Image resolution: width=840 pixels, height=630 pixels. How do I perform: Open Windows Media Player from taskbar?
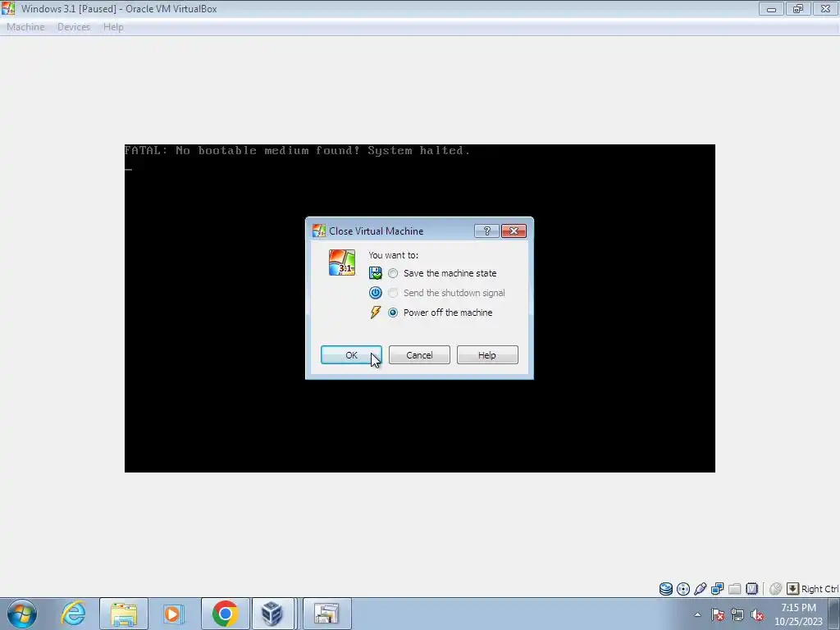tap(172, 614)
